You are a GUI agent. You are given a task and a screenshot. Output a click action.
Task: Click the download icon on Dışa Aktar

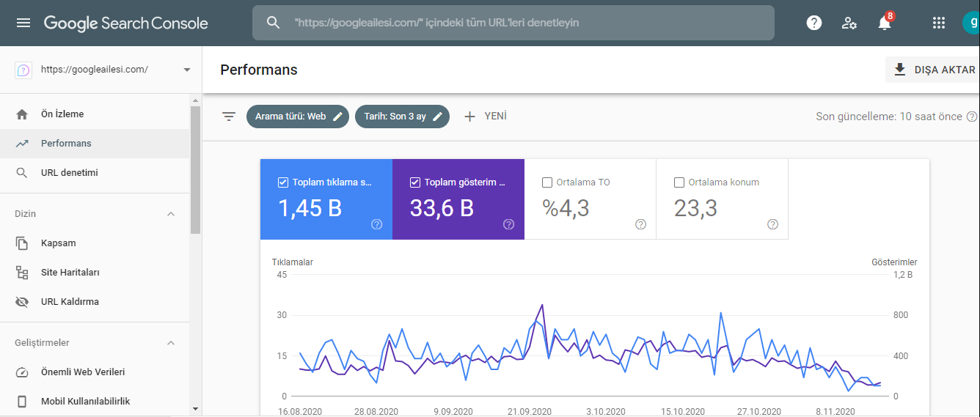pyautogui.click(x=900, y=70)
